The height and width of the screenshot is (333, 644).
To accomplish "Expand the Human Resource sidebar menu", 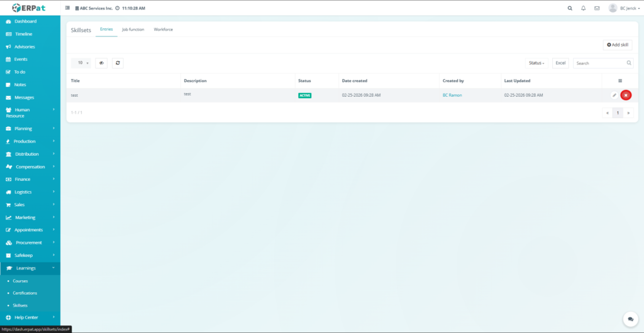I will [30, 112].
